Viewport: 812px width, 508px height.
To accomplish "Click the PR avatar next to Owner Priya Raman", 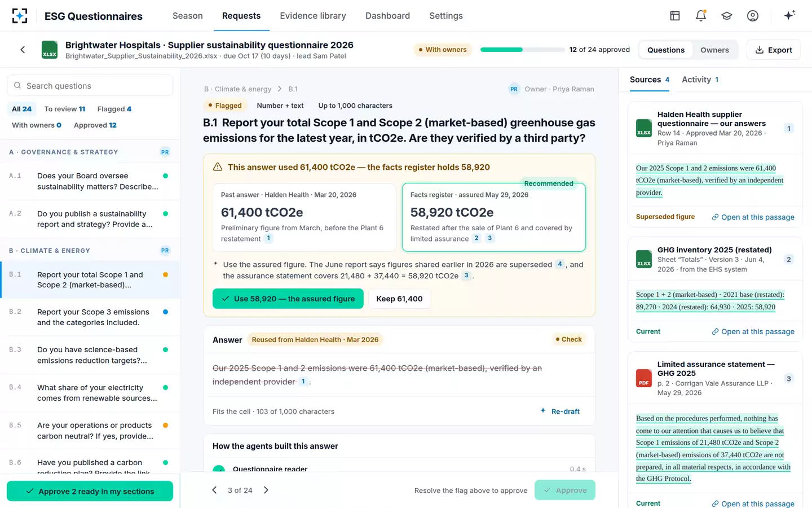I will (514, 89).
